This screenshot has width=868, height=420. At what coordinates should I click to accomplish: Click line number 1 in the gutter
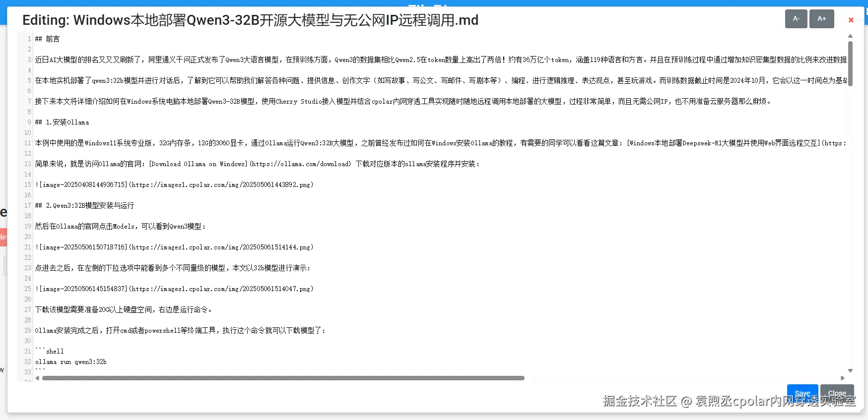29,39
